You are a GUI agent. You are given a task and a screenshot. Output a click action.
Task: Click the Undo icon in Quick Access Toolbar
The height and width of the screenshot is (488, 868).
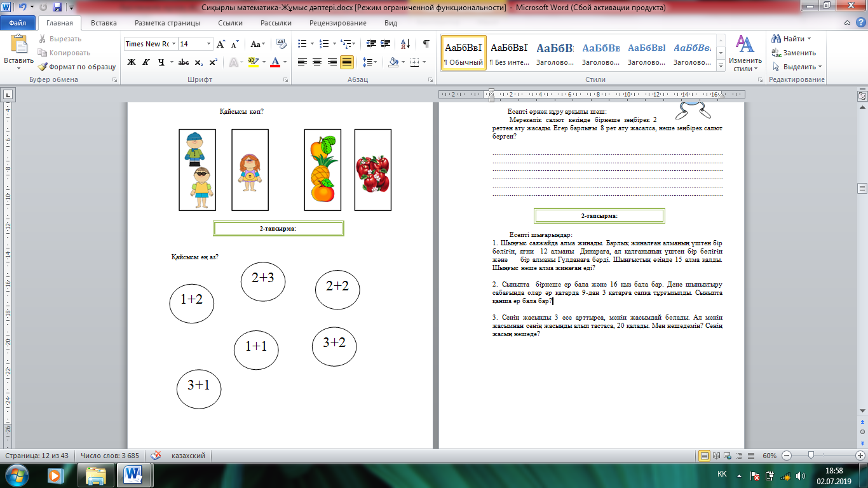coord(22,8)
